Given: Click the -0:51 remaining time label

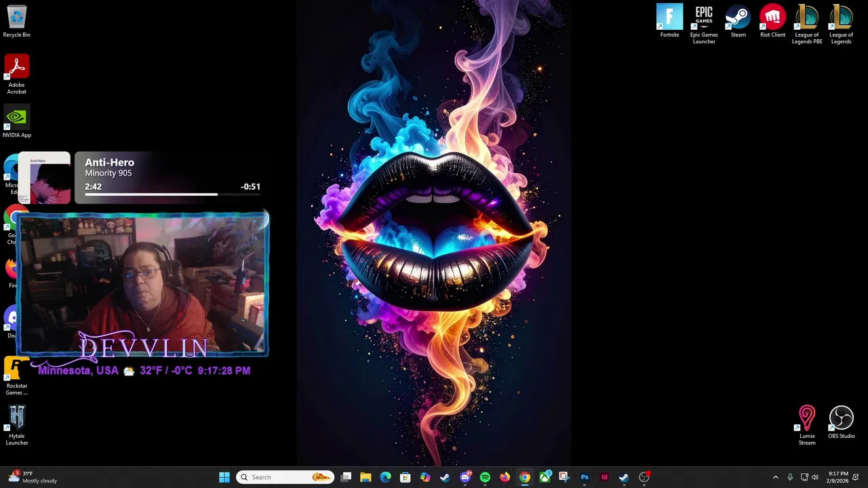Looking at the screenshot, I should (x=250, y=186).
